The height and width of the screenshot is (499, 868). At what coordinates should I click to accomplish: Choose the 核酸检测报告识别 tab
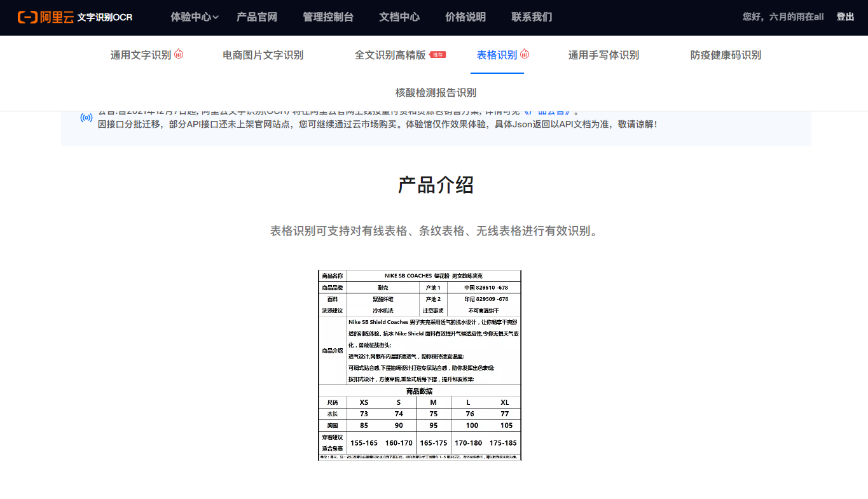pos(436,92)
